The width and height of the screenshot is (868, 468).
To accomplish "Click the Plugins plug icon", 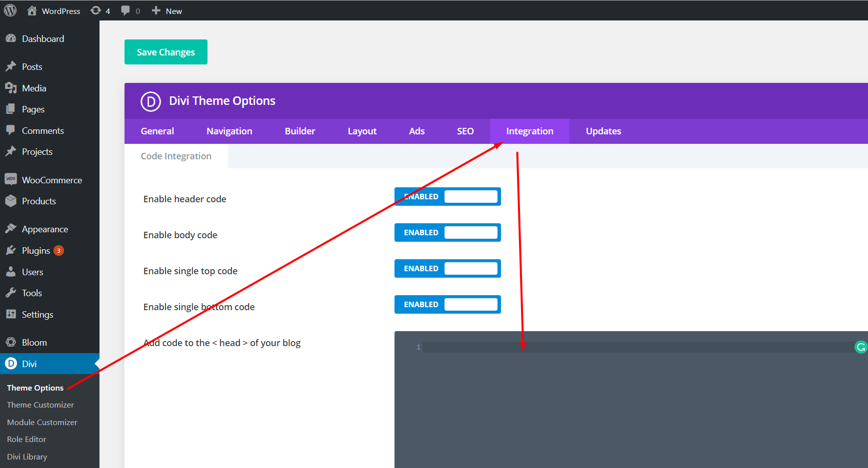I will [10, 250].
